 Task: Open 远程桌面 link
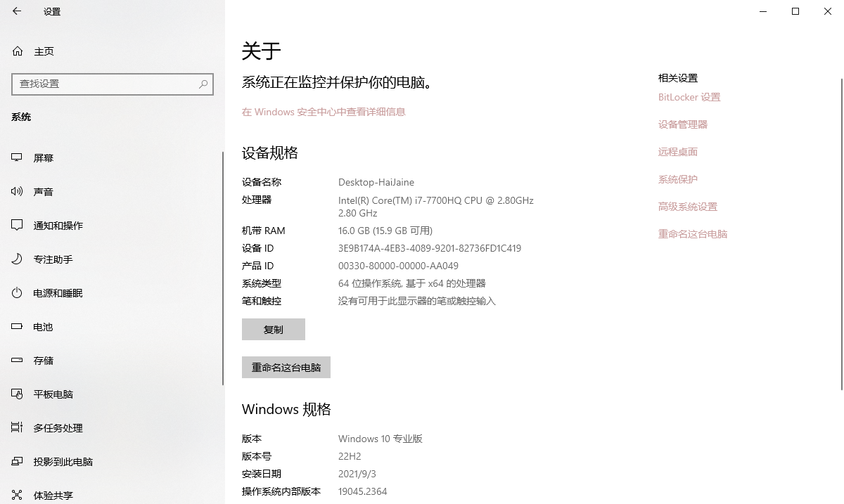pos(678,152)
